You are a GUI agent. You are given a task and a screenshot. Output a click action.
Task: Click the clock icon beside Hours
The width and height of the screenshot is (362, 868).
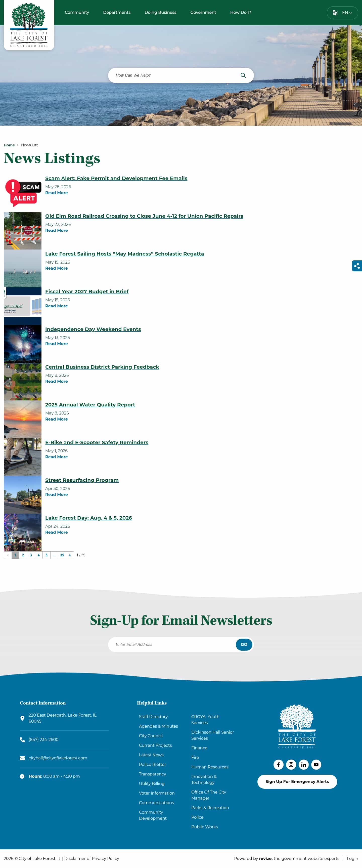click(22, 776)
